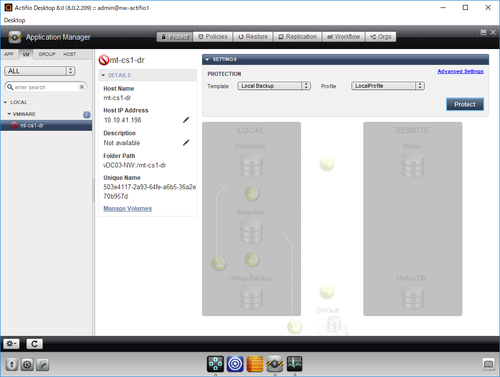Click the refresh button
The width and height of the screenshot is (500, 377).
[34, 344]
